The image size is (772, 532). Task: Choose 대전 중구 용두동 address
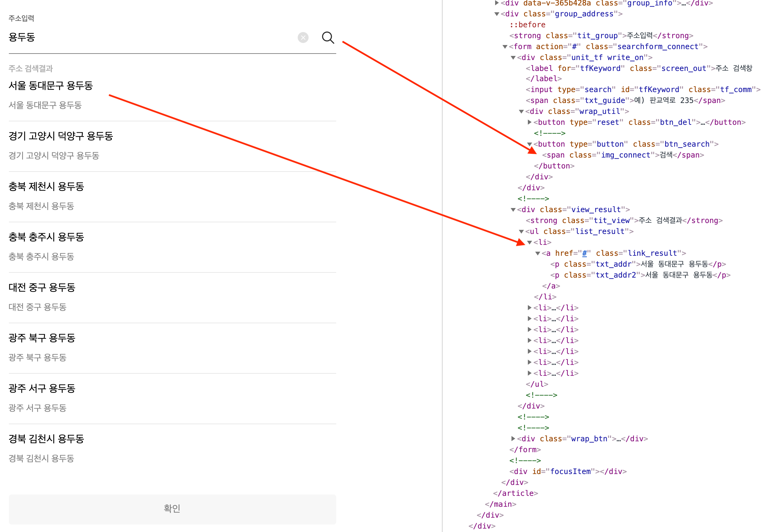[x=42, y=288]
